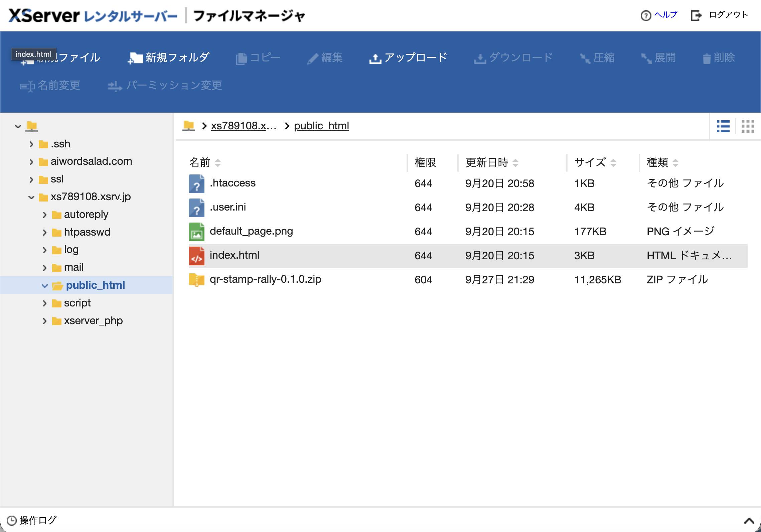Click the default_page.png image file icon
This screenshot has height=532, width=761.
(197, 232)
